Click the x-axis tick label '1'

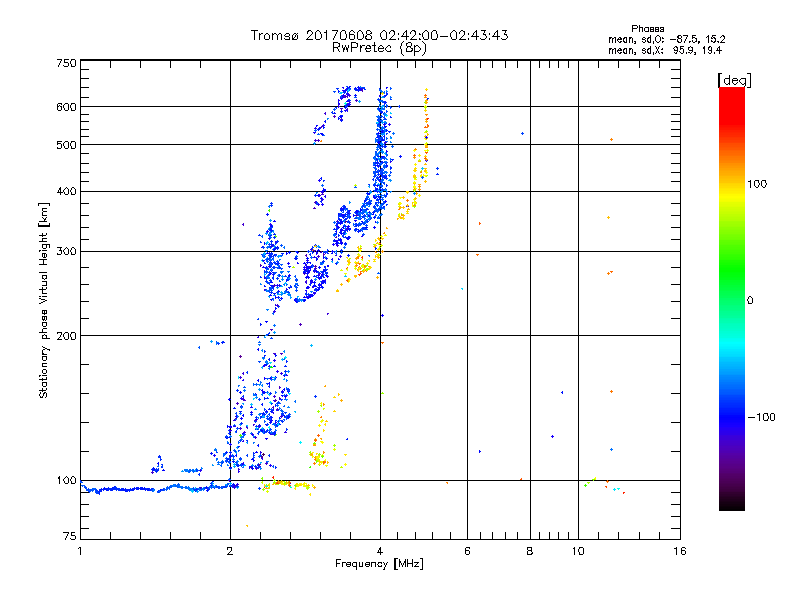pos(80,551)
